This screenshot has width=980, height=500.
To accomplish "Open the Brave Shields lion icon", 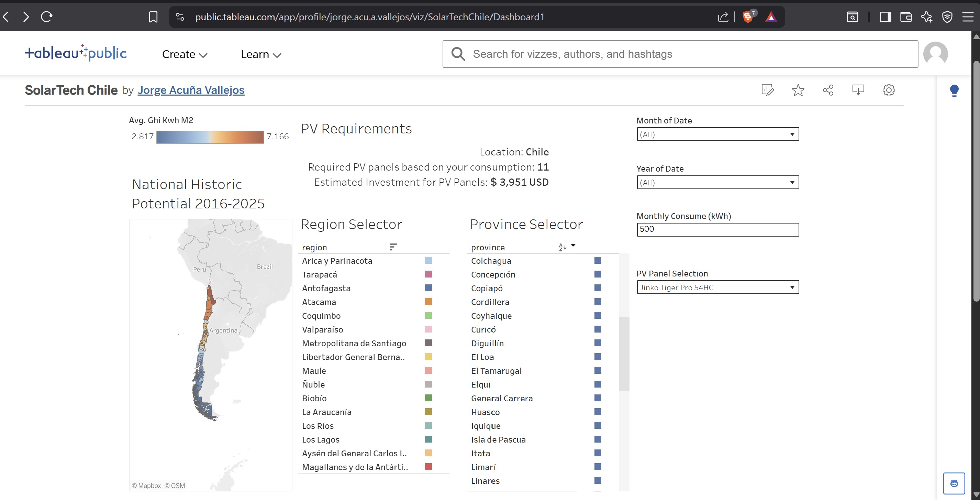I will (x=748, y=17).
